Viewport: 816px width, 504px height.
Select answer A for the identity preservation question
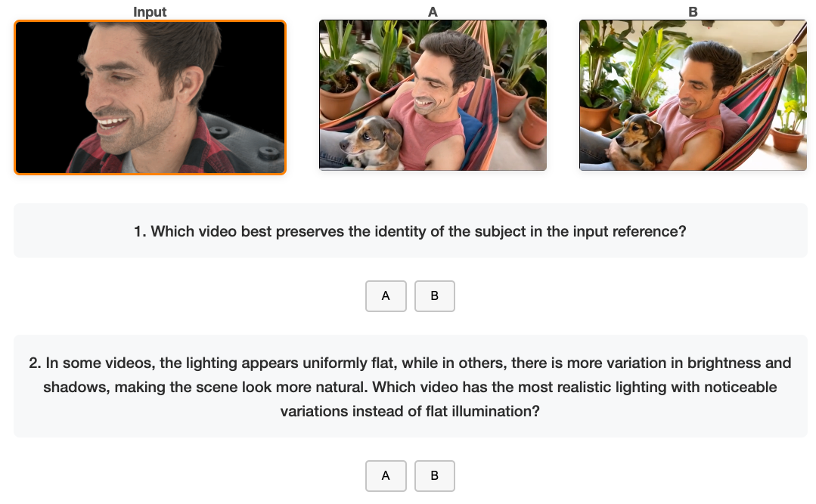[x=386, y=296]
